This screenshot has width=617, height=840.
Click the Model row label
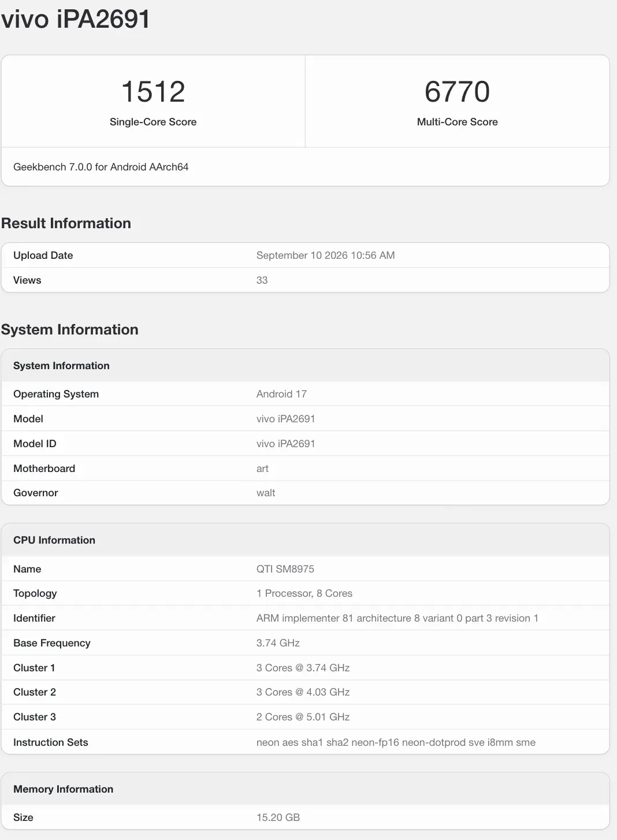point(28,419)
